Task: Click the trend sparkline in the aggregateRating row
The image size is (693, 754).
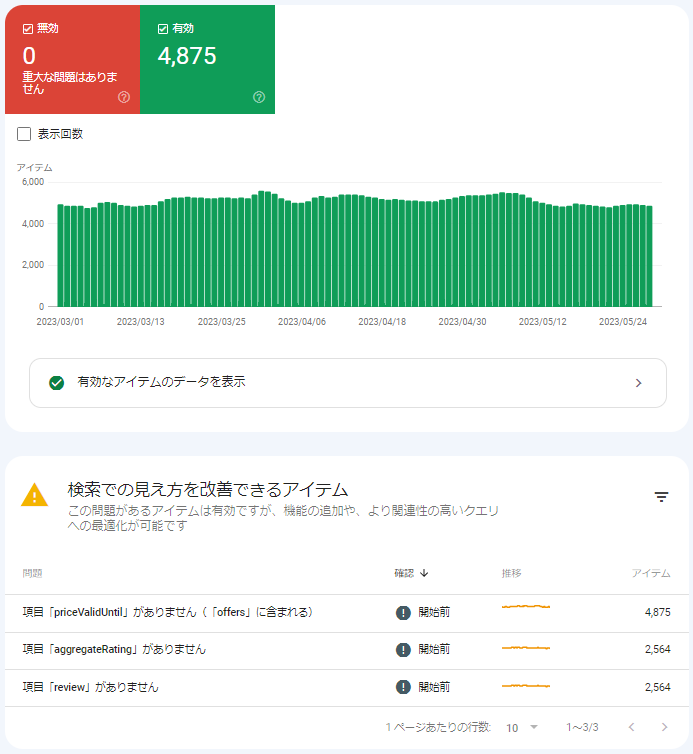Action: point(526,649)
